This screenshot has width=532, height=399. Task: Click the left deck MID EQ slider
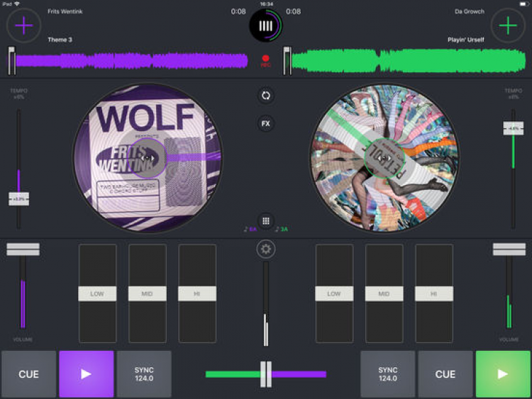(x=148, y=293)
